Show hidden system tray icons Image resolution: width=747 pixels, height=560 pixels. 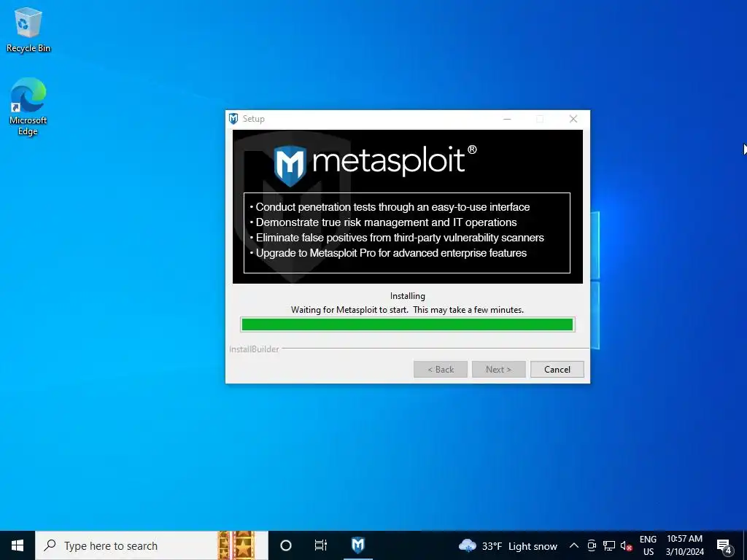click(x=574, y=546)
